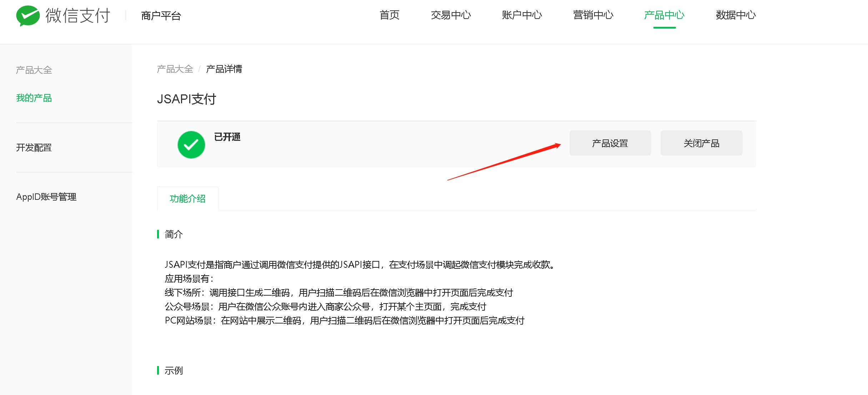Viewport: 868px width, 395px height.
Task: Go to 账户中心 in top navigation
Action: point(522,15)
